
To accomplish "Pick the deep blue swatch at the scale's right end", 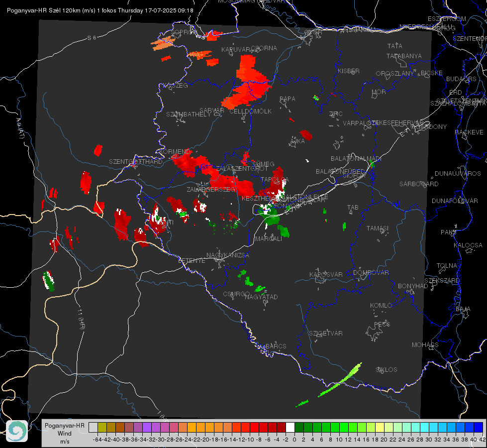I will [479, 427].
